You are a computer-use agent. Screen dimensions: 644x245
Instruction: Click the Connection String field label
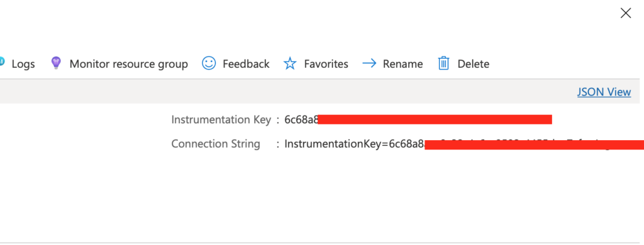pyautogui.click(x=216, y=144)
